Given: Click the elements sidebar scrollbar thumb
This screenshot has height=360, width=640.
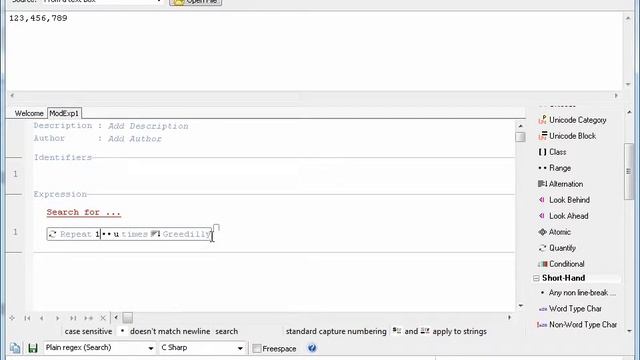Looking at the screenshot, I should (629, 172).
